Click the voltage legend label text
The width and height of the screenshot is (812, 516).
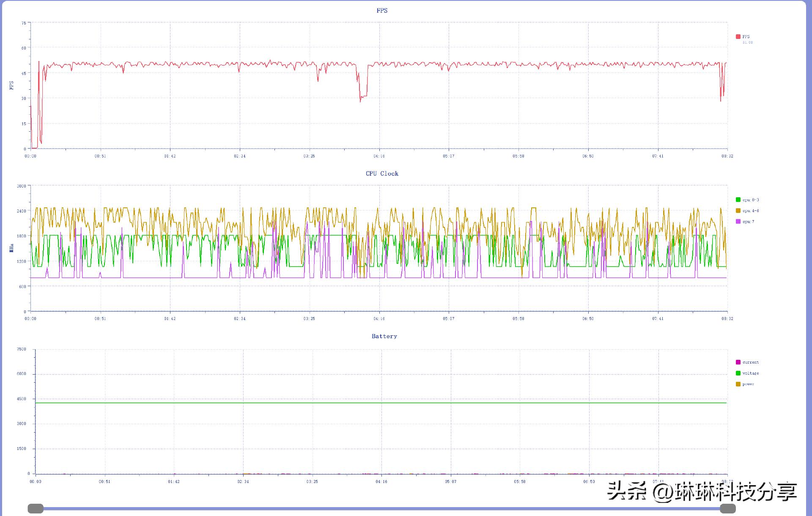tap(751, 373)
